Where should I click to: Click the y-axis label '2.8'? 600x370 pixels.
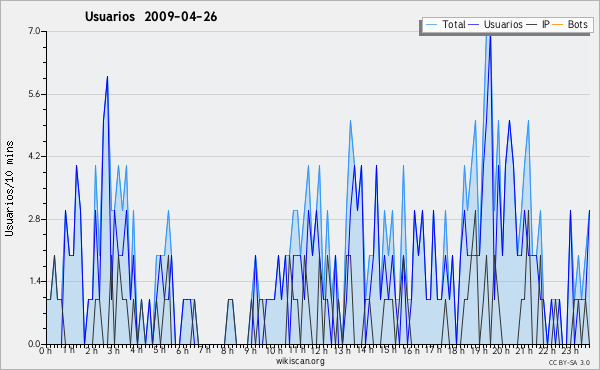tap(34, 219)
